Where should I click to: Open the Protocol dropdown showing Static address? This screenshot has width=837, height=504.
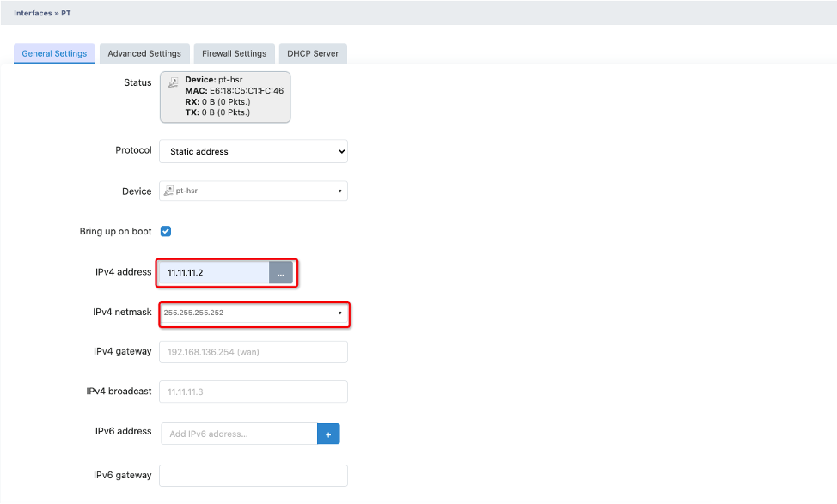(x=253, y=151)
